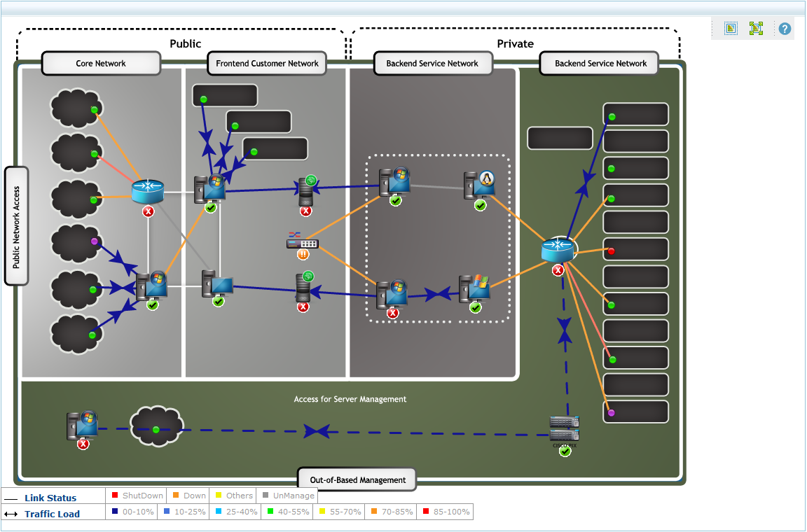Click the Out-of-Based Management label
The height and width of the screenshot is (532, 807).
click(x=358, y=479)
